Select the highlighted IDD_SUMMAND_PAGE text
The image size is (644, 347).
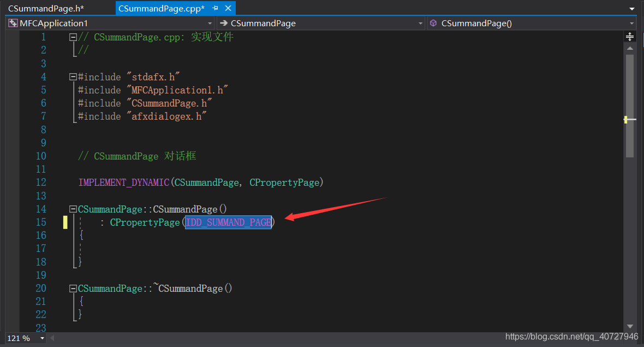click(228, 222)
